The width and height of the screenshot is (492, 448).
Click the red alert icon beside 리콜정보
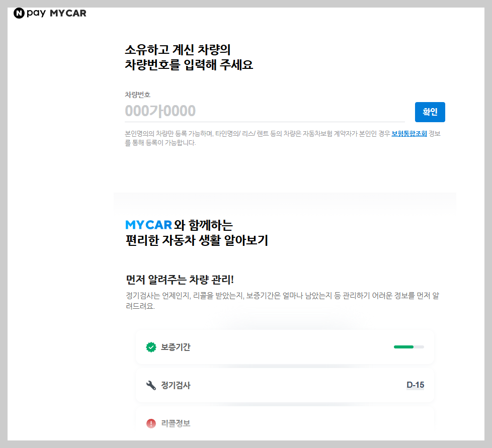click(x=151, y=423)
